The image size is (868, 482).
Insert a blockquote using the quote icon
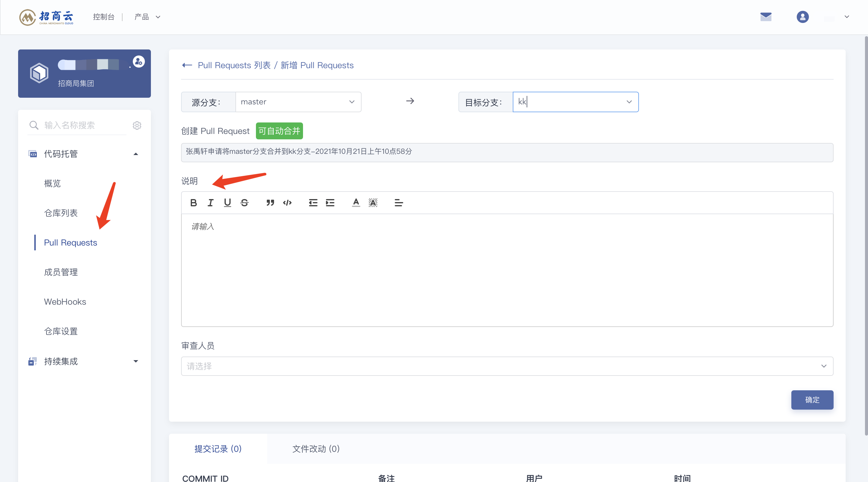[x=270, y=203]
